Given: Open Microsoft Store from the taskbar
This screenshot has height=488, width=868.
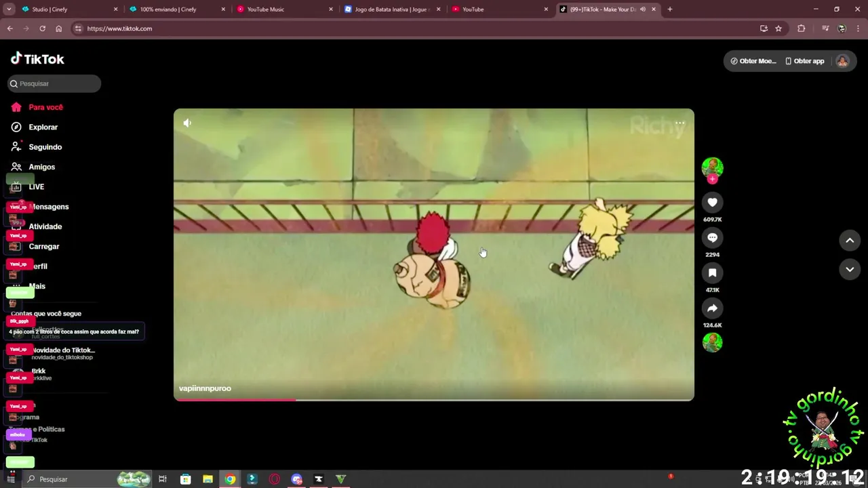Looking at the screenshot, I should pyautogui.click(x=185, y=479).
